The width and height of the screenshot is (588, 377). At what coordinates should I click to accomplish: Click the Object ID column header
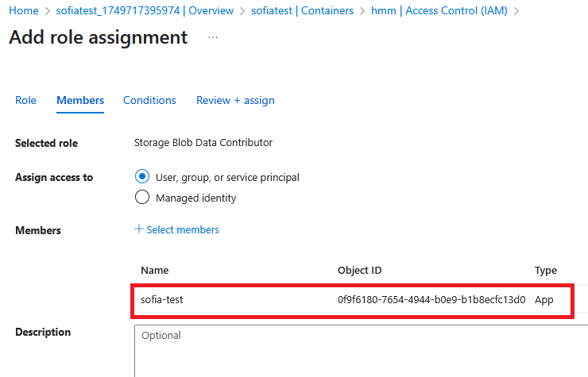360,270
